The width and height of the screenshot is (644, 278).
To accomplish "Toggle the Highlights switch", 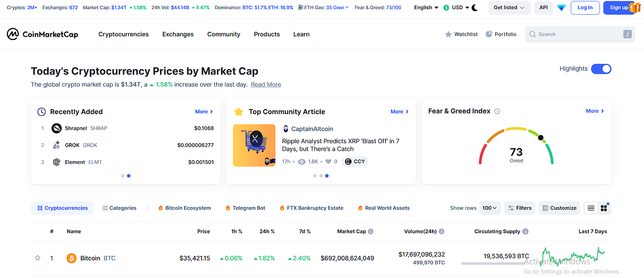I will (x=601, y=69).
